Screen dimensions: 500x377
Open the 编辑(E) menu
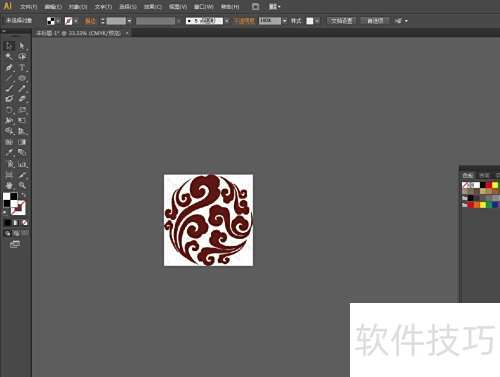pyautogui.click(x=53, y=7)
